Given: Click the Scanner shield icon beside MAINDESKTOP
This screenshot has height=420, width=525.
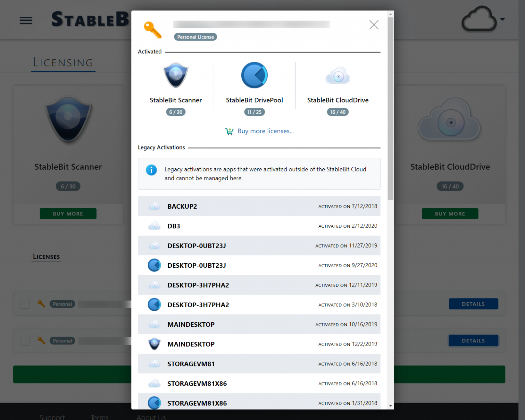Looking at the screenshot, I should pyautogui.click(x=154, y=344).
